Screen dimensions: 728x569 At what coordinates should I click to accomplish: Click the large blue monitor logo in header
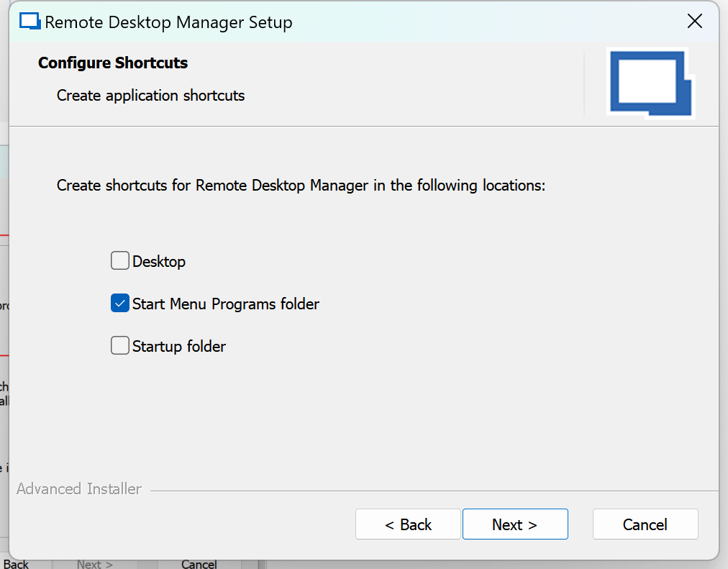[650, 82]
